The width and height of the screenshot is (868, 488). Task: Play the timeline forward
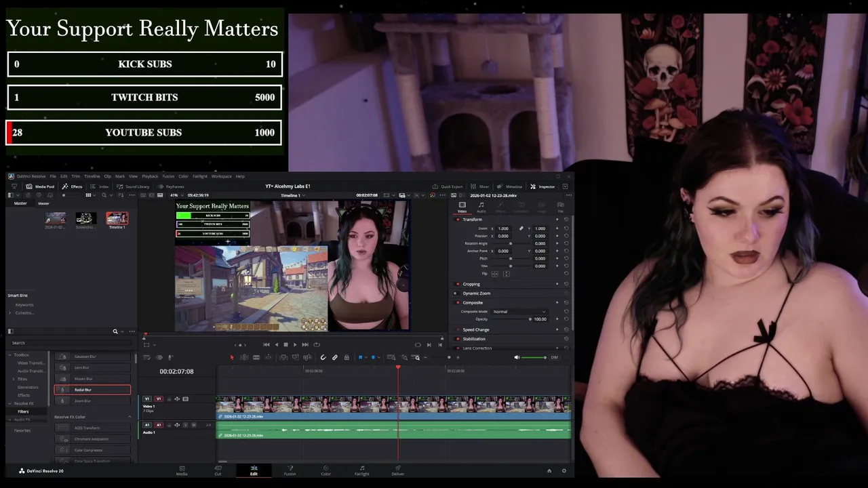[x=295, y=344]
